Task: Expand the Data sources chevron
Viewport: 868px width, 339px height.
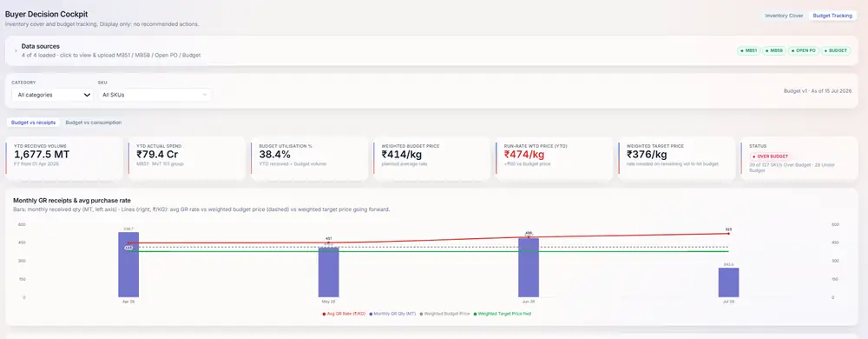Action: (16, 51)
